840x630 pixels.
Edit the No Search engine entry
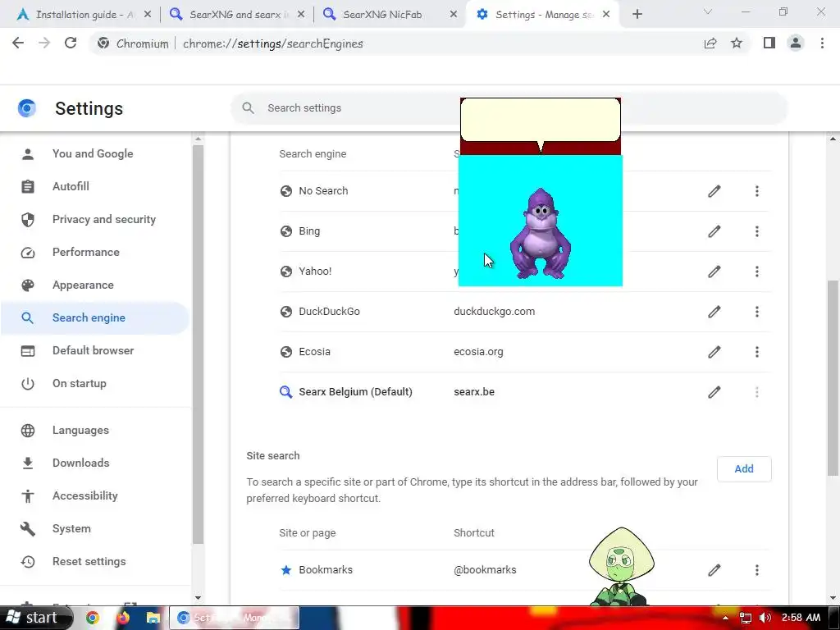point(714,191)
